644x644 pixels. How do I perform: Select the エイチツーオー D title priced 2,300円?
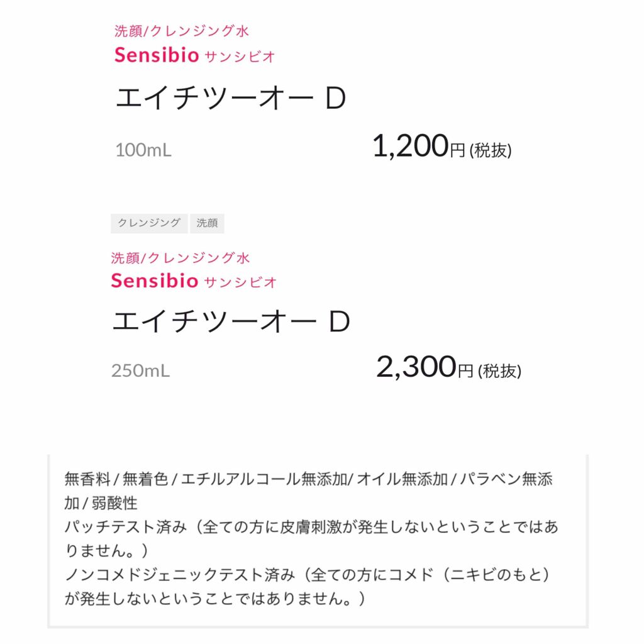pos(230,322)
